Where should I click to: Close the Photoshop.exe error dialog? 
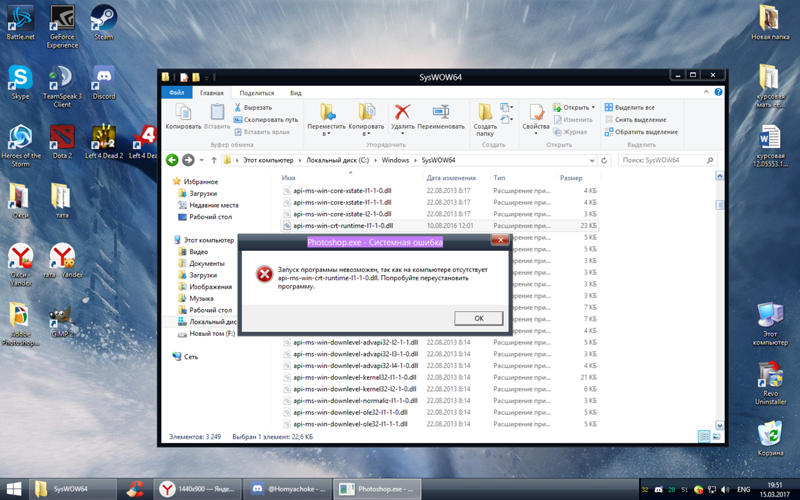tap(500, 240)
